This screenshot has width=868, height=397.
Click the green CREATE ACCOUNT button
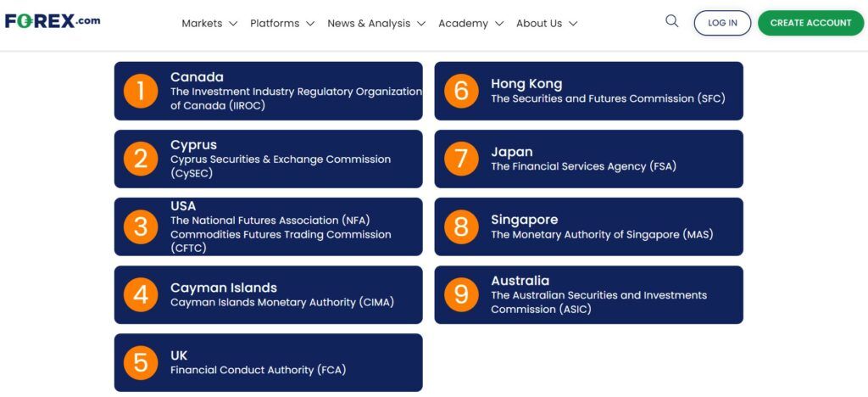(810, 23)
